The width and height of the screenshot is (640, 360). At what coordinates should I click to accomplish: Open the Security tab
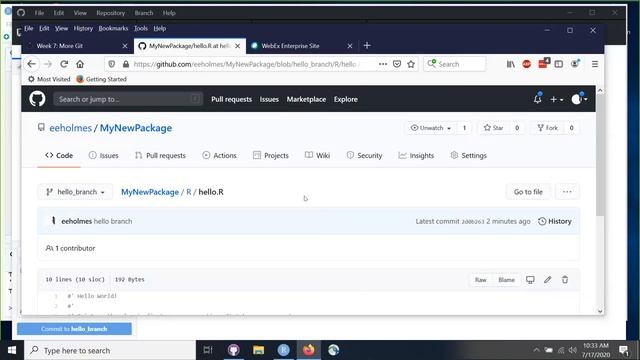click(364, 156)
